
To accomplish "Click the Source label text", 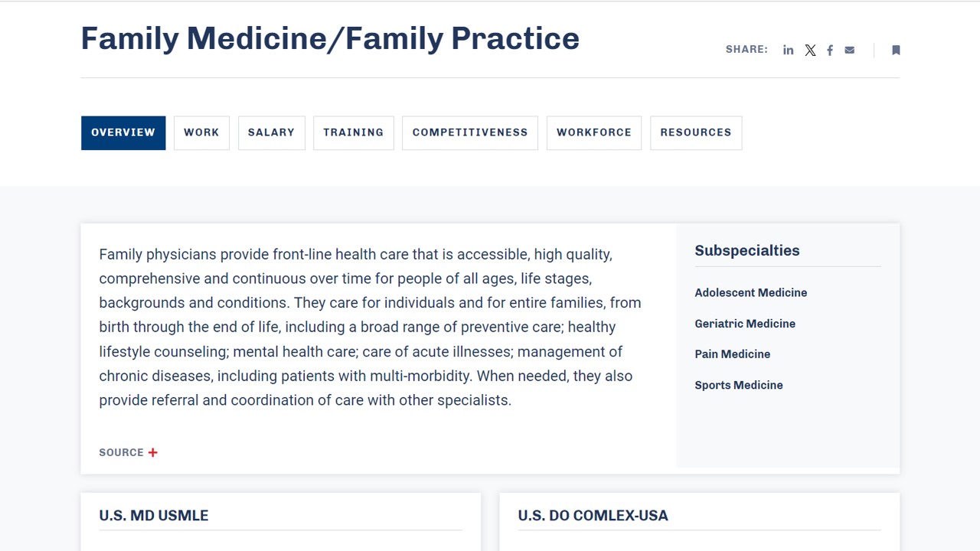I will pyautogui.click(x=121, y=452).
